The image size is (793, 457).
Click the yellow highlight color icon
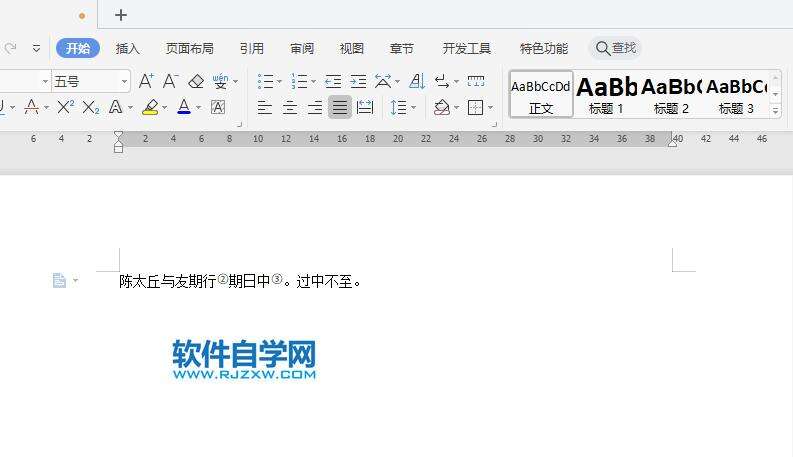(150, 107)
